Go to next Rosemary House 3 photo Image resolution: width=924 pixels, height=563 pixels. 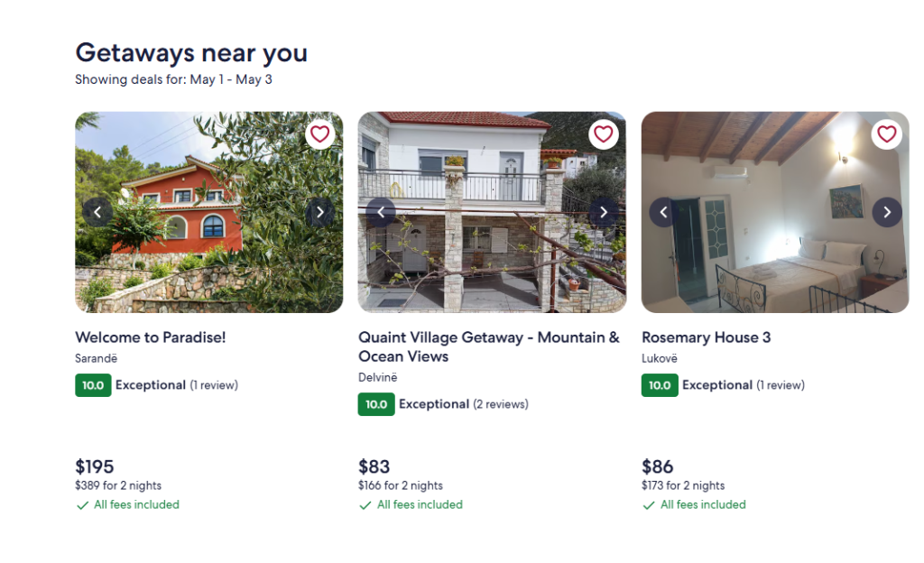pos(886,212)
